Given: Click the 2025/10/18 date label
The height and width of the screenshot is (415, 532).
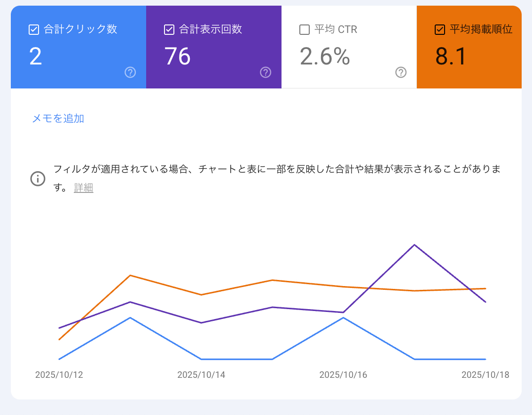Looking at the screenshot, I should (x=485, y=375).
